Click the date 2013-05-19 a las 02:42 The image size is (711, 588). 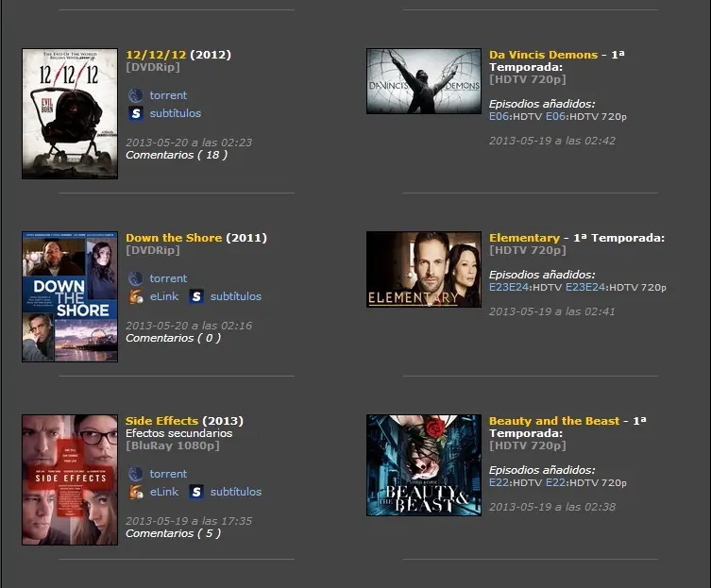point(552,141)
